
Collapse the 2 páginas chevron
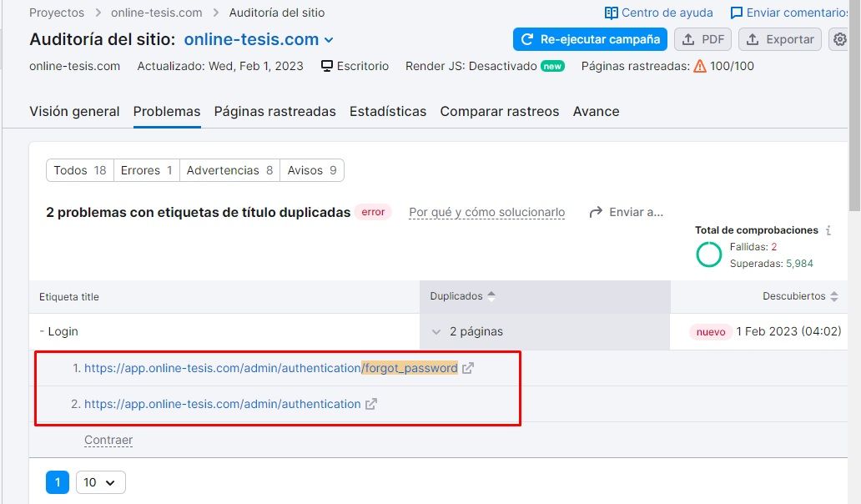pos(436,331)
